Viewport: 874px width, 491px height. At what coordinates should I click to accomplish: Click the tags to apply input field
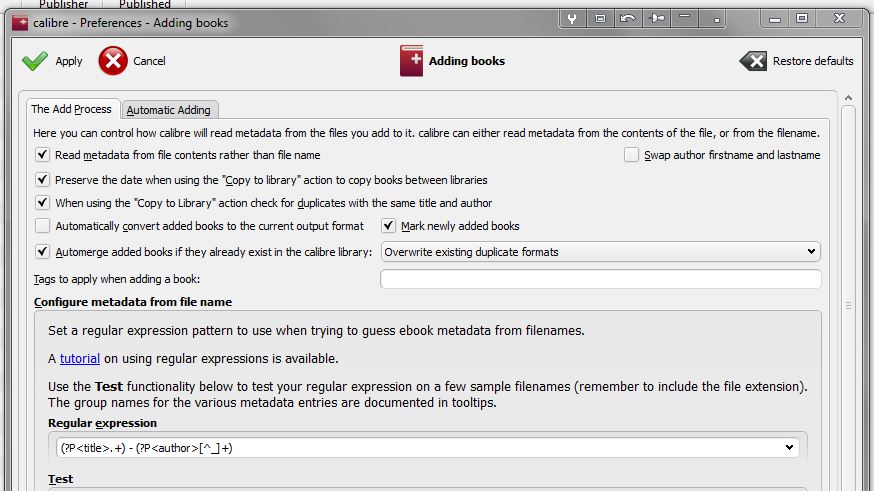[600, 279]
